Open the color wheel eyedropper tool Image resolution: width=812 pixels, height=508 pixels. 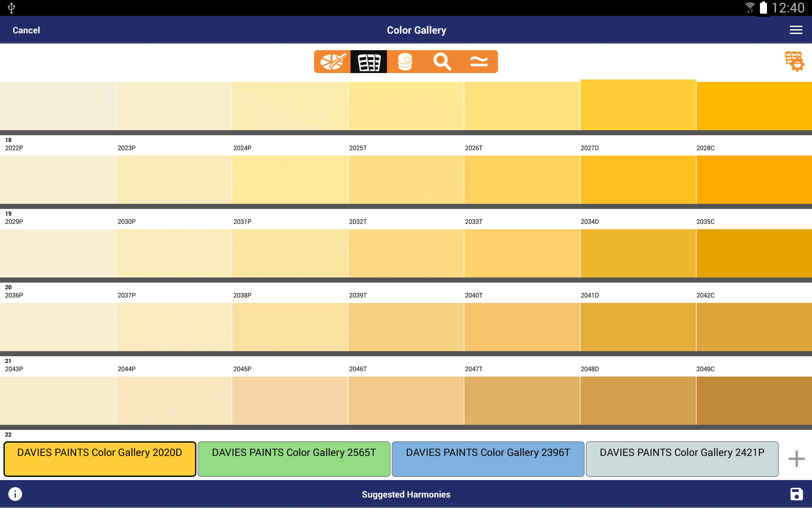point(332,62)
